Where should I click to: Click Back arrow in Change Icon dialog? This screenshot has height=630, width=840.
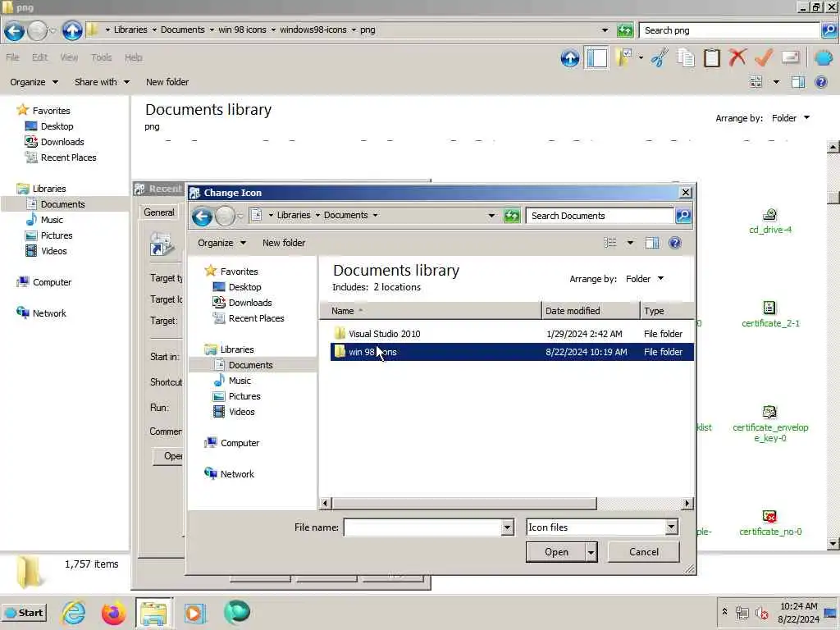[x=202, y=217]
